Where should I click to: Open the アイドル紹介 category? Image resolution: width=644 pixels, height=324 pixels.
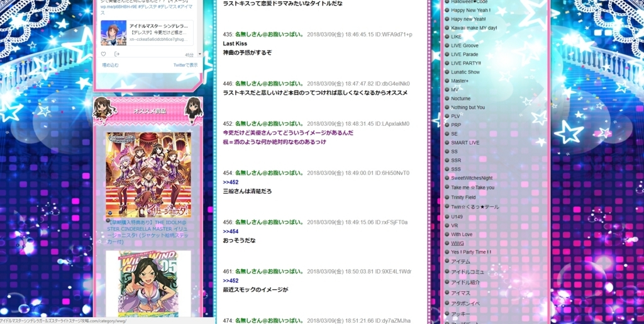coord(465,282)
